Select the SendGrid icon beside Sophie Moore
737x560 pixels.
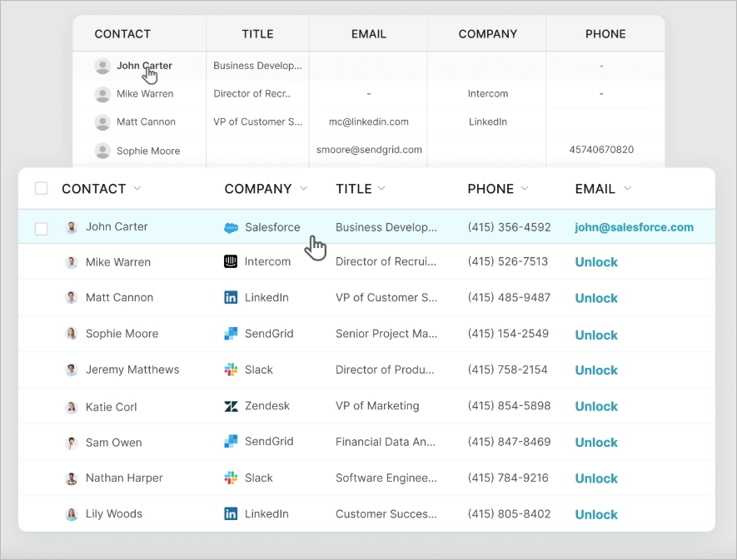pos(230,333)
